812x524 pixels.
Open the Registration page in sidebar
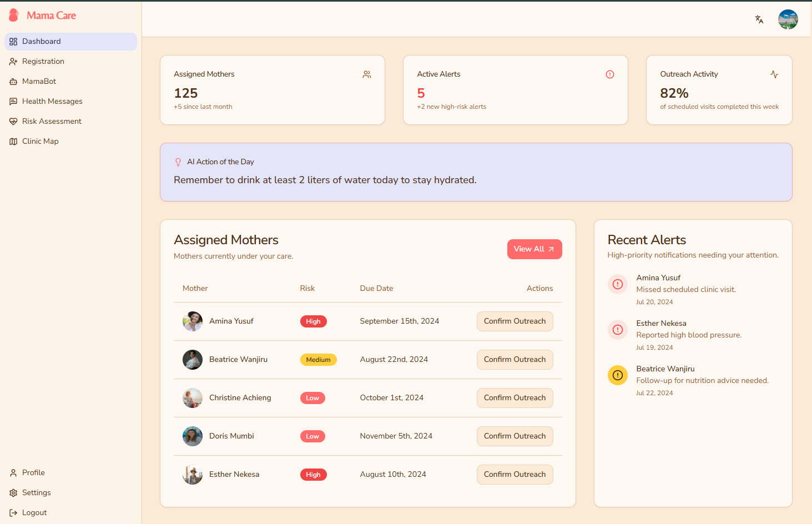click(43, 62)
